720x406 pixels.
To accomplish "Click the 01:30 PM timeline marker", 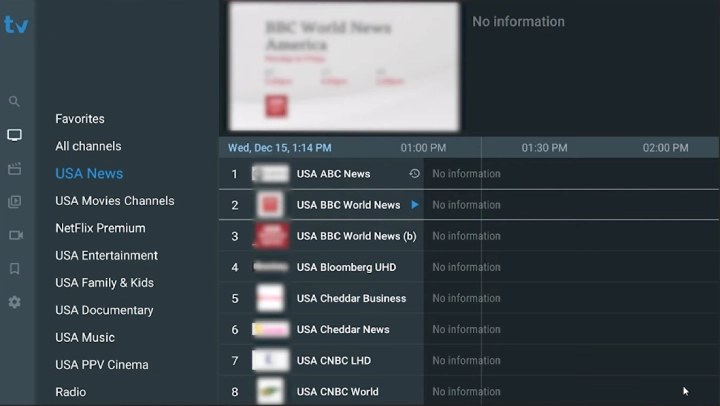I will [544, 148].
